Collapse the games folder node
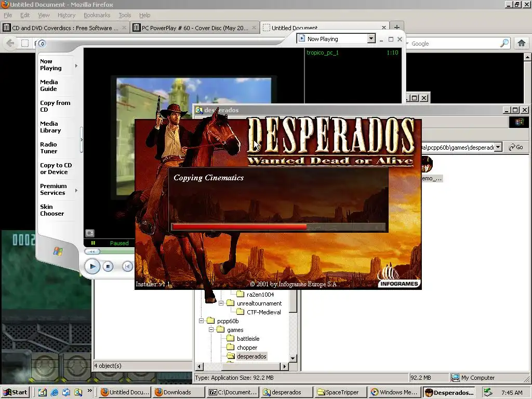This screenshot has height=399, width=532. [x=211, y=329]
